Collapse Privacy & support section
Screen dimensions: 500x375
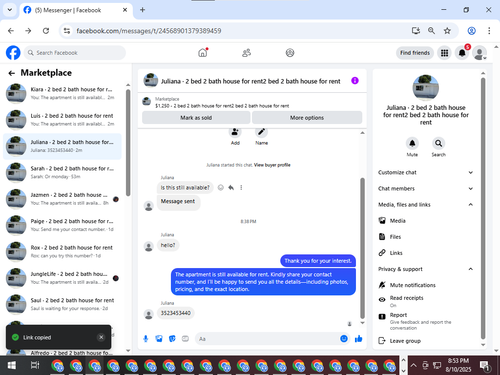point(426,269)
